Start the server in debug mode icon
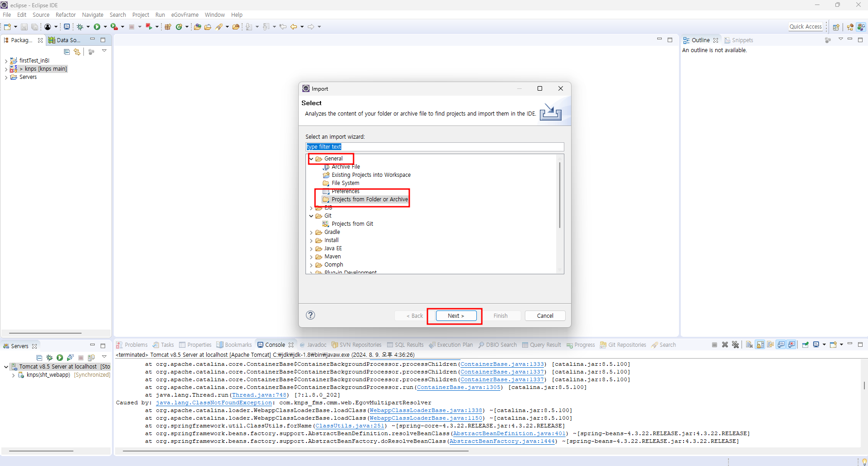The image size is (868, 466). tap(49, 358)
